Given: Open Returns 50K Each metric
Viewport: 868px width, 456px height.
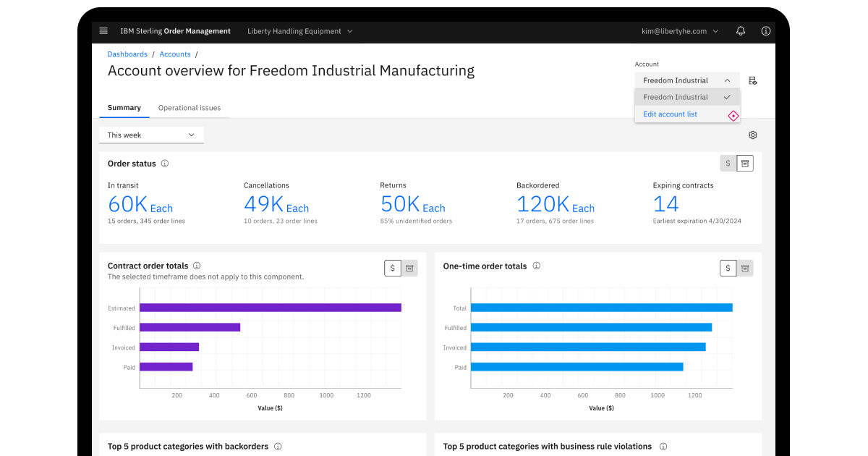Looking at the screenshot, I should (413, 204).
